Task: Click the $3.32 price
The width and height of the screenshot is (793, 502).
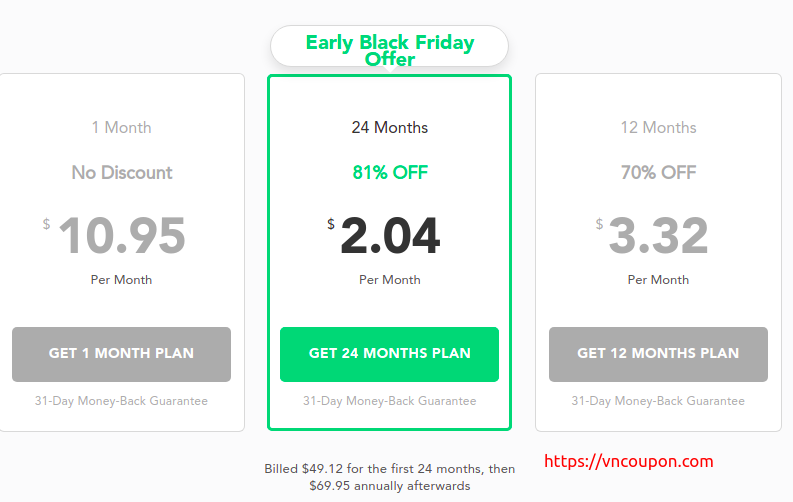Action: [x=652, y=235]
